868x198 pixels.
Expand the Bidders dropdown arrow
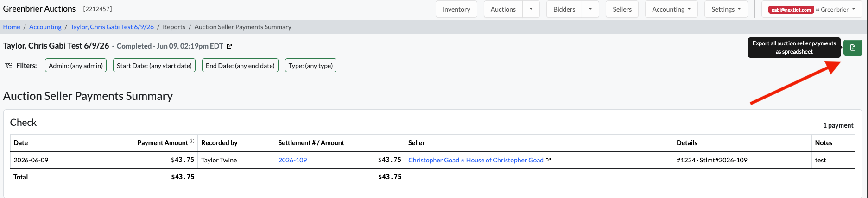590,9
